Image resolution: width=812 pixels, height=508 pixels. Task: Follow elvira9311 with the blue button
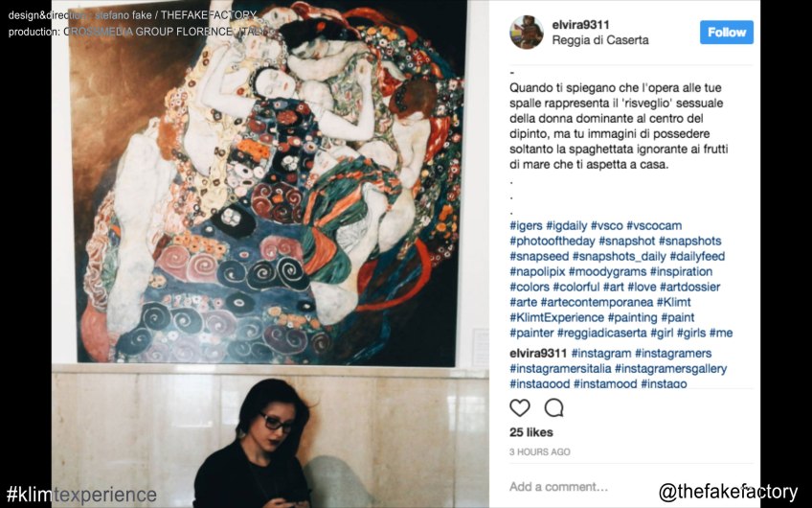click(x=727, y=33)
